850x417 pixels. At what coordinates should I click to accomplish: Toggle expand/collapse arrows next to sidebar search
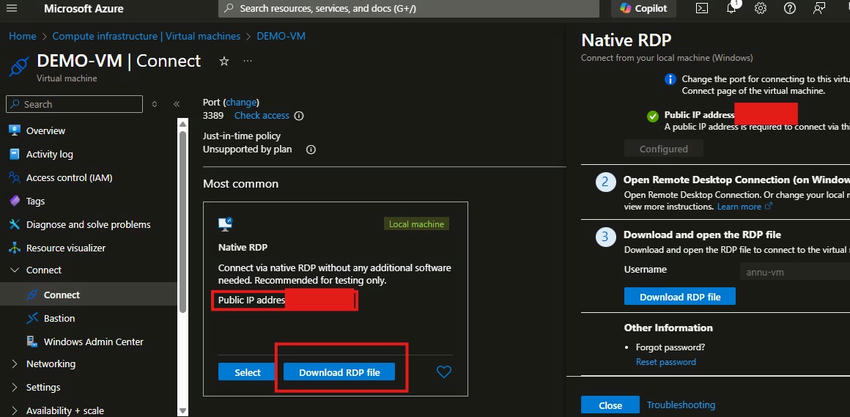point(154,104)
